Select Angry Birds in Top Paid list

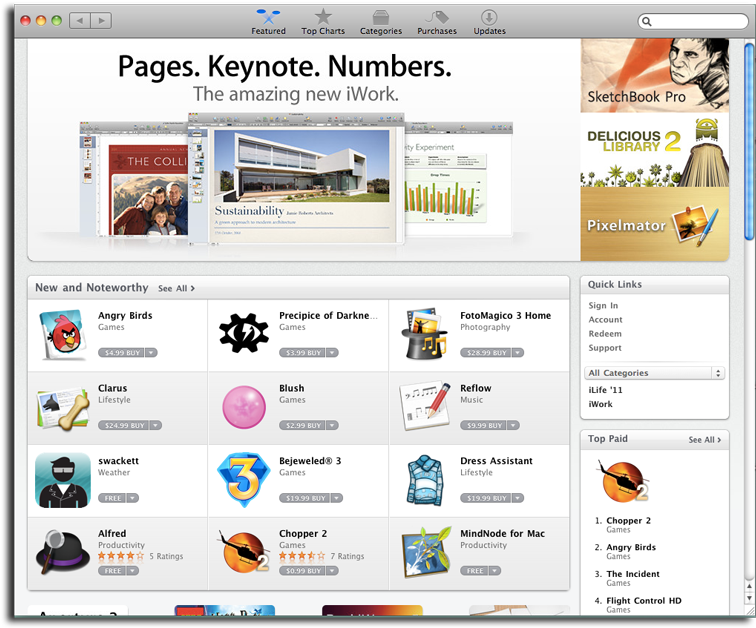631,548
